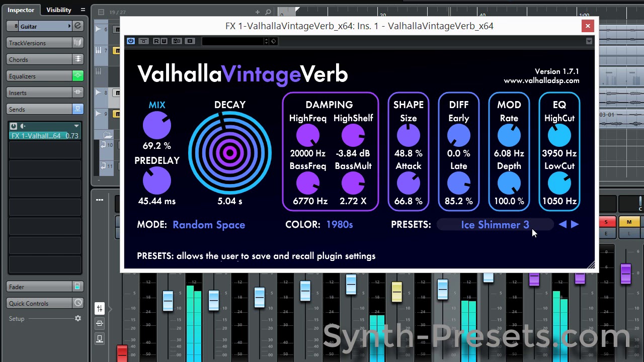Click the MOD Depth knob
The height and width of the screenshot is (362, 644).
(509, 184)
